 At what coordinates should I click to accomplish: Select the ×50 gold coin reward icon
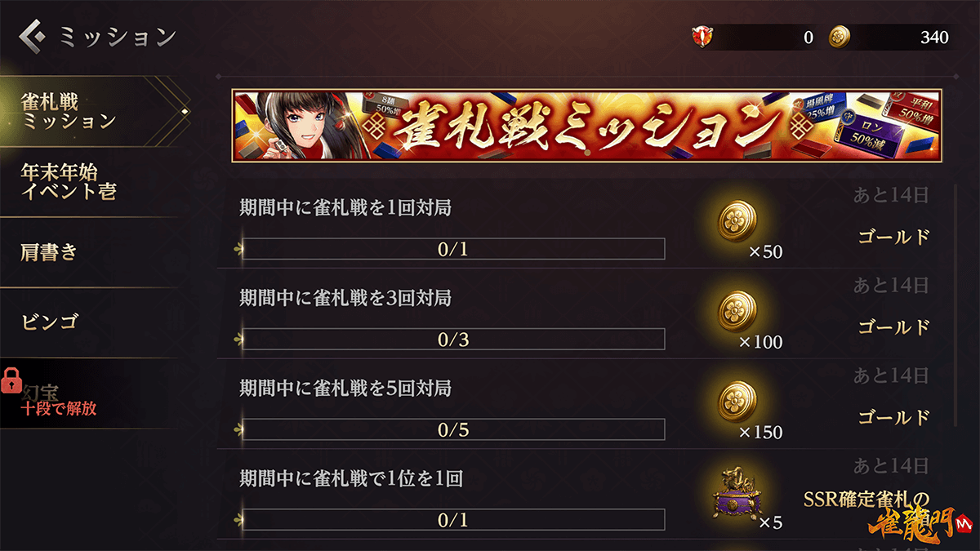737,221
